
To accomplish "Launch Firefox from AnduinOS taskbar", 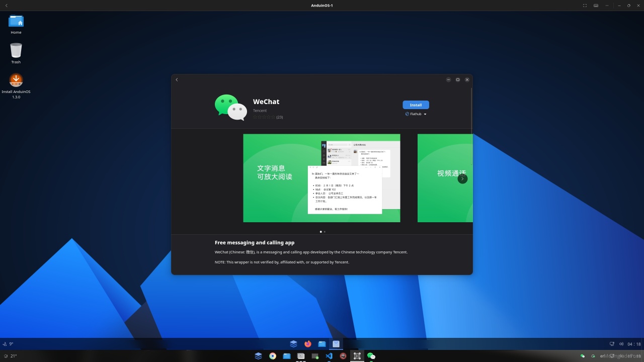I will tap(308, 344).
